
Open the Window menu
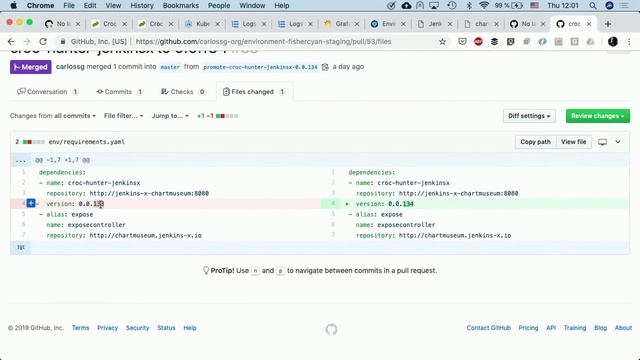coord(252,5)
